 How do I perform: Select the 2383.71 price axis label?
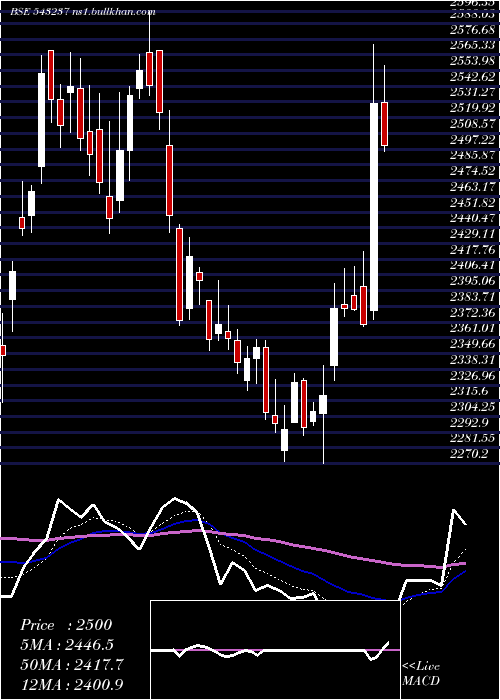[x=474, y=297]
